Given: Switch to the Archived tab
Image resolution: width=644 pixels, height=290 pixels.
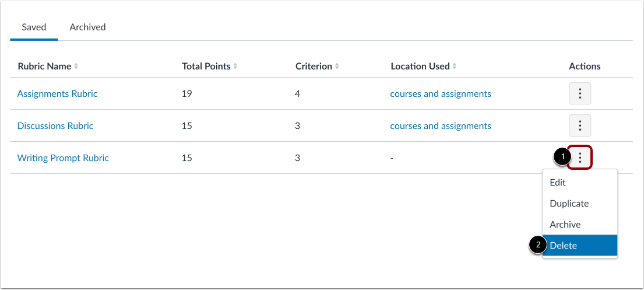Looking at the screenshot, I should 87,27.
